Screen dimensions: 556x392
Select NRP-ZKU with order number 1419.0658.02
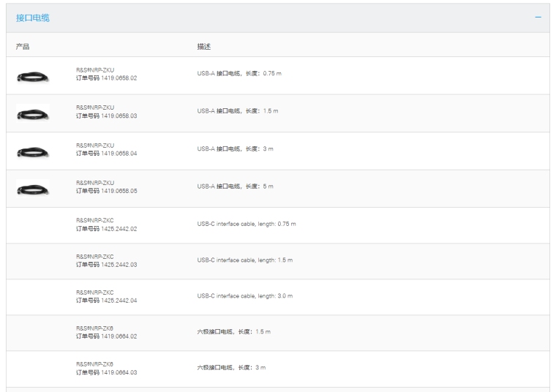106,73
